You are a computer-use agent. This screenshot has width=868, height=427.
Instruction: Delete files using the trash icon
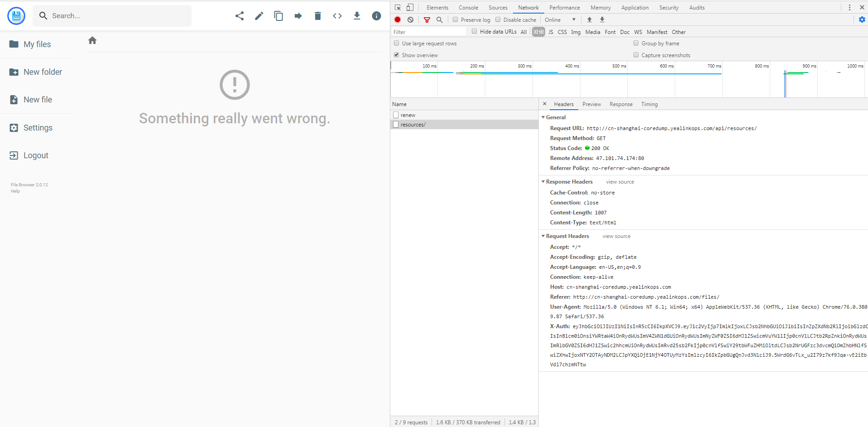coord(317,15)
